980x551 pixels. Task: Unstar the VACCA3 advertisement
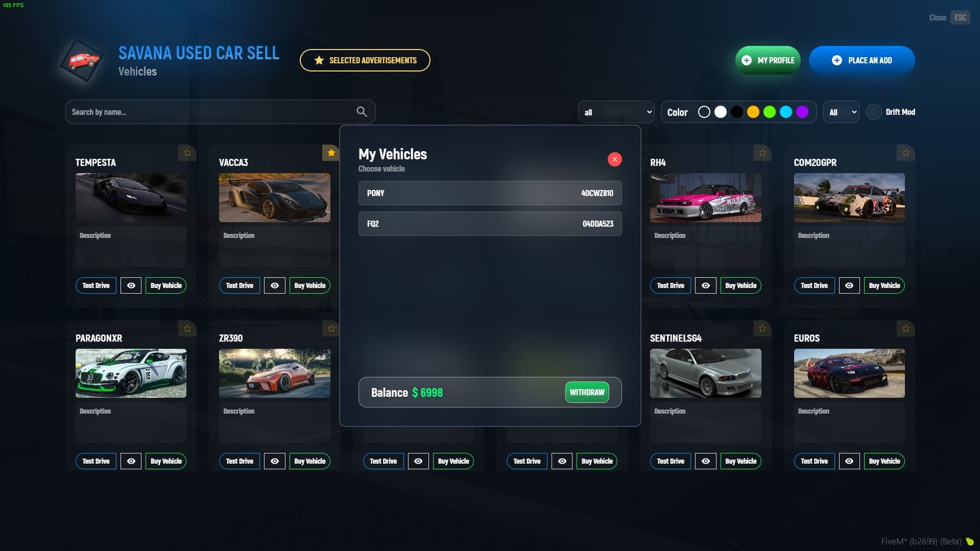click(331, 153)
